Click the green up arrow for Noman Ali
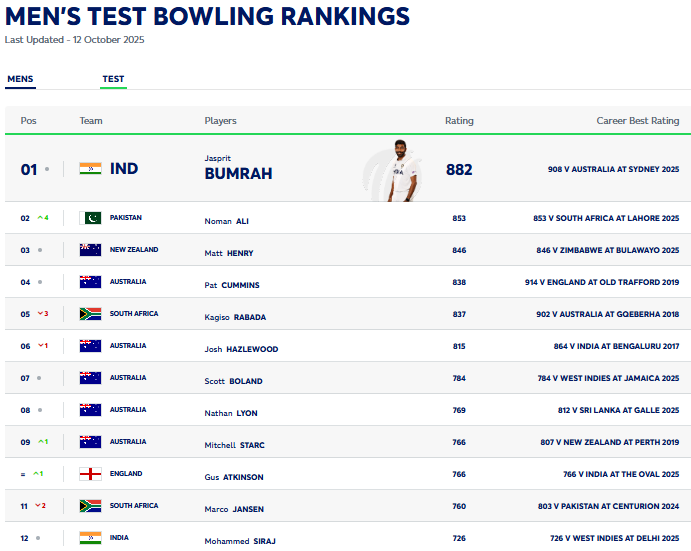Viewport: 691px width, 551px height. 40,218
